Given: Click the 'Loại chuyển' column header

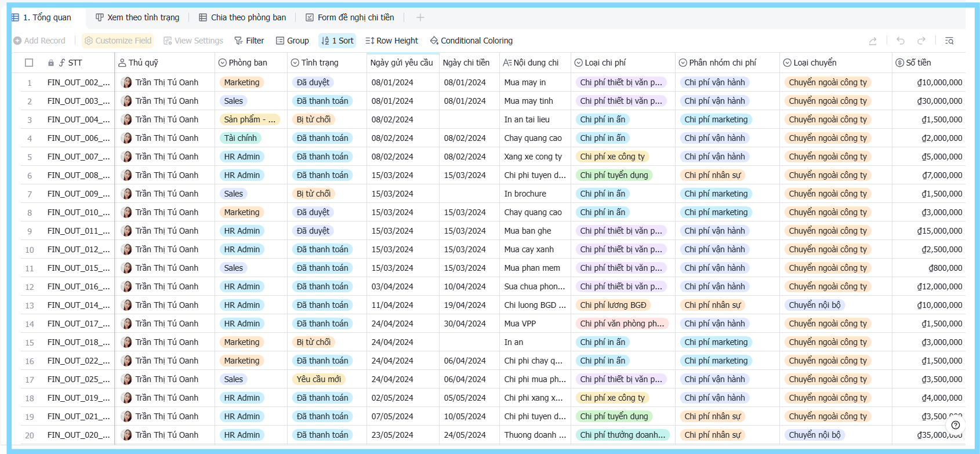Looking at the screenshot, I should point(836,63).
